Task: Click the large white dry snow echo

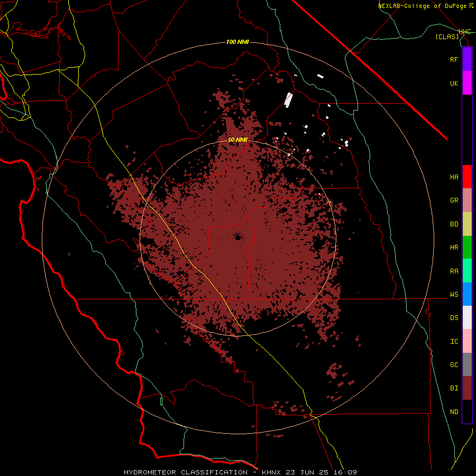Action: point(288,100)
